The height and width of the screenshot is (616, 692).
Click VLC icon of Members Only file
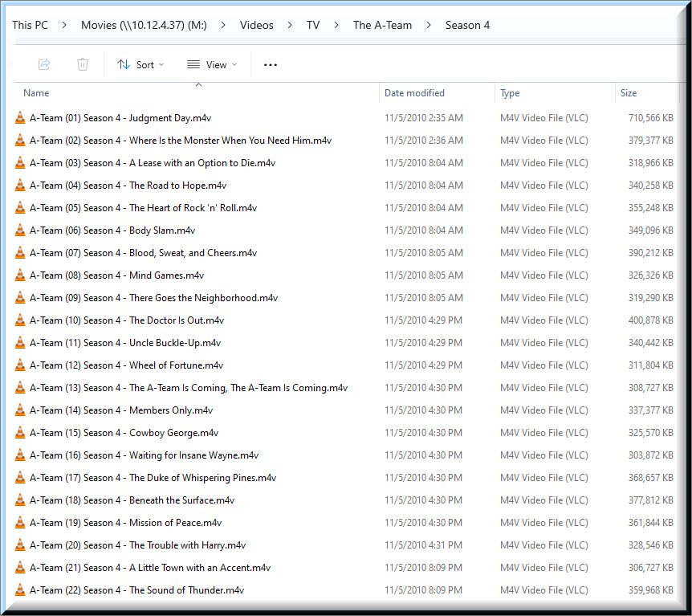[x=20, y=410]
